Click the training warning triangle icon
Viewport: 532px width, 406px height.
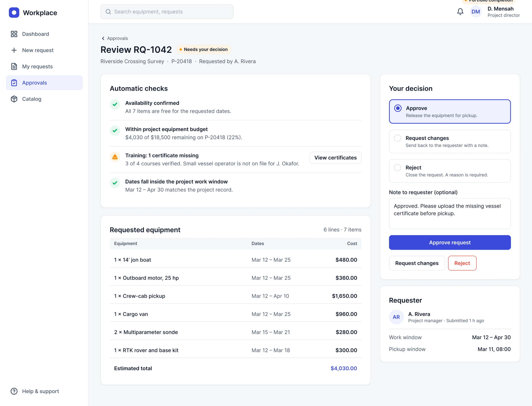[115, 157]
